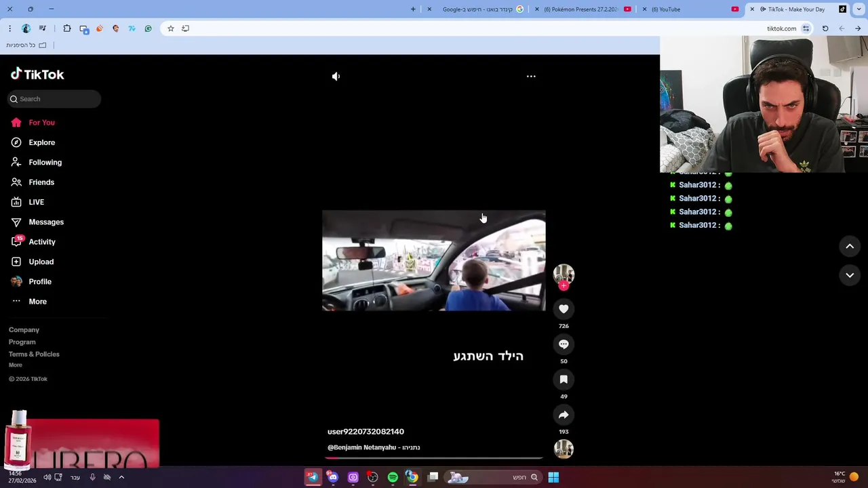This screenshot has width=868, height=488.
Task: Open the Extensions puzzle icon
Action: tap(67, 28)
